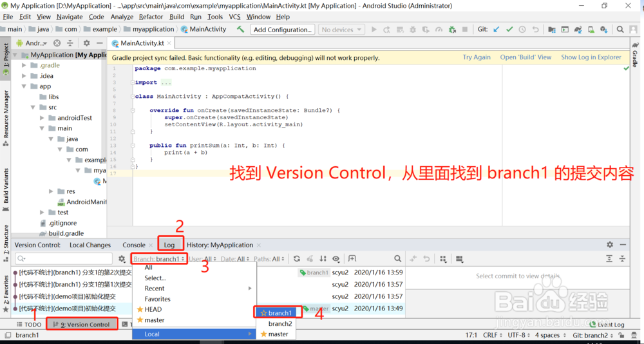Open the Android project view dropdown
The width and height of the screenshot is (644, 344).
click(32, 43)
